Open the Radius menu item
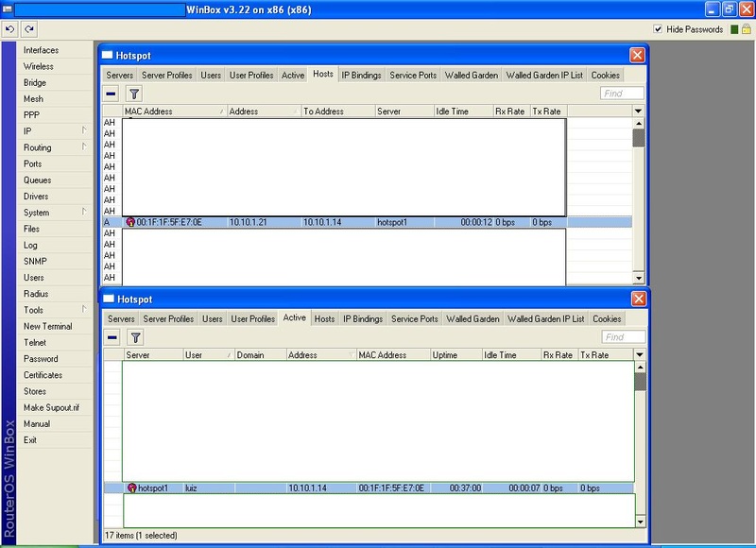This screenshot has height=548, width=756. coord(36,294)
